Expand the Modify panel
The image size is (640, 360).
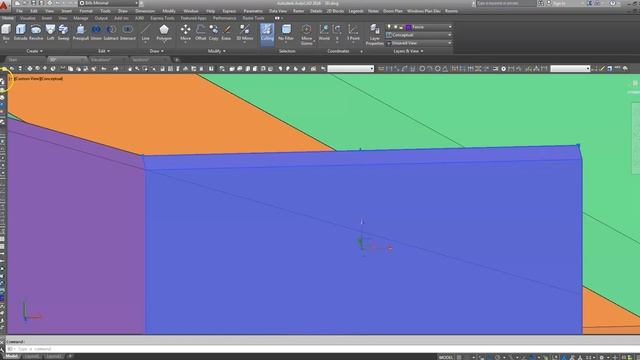[x=216, y=51]
